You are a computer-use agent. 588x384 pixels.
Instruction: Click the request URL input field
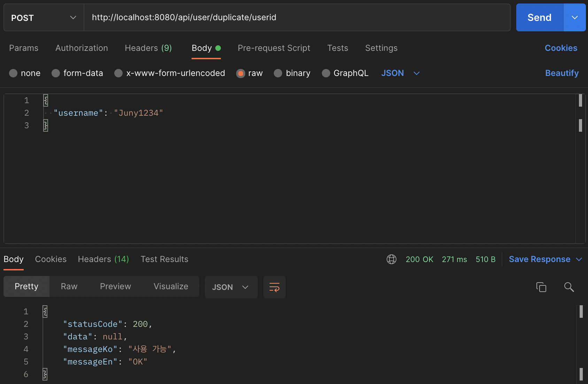click(297, 17)
